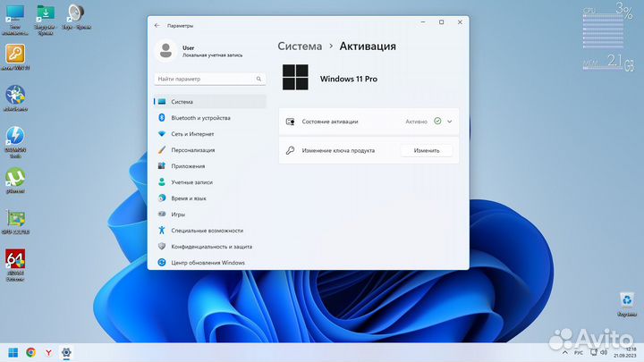The width and height of the screenshot is (644, 362).
Task: Go to the Apps section
Action: click(188, 166)
